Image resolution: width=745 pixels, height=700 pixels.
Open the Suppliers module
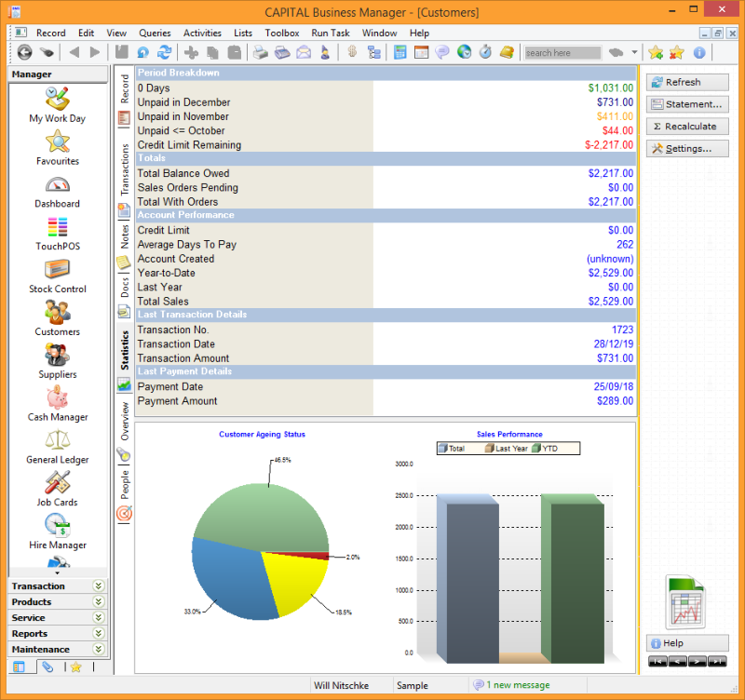click(x=58, y=361)
